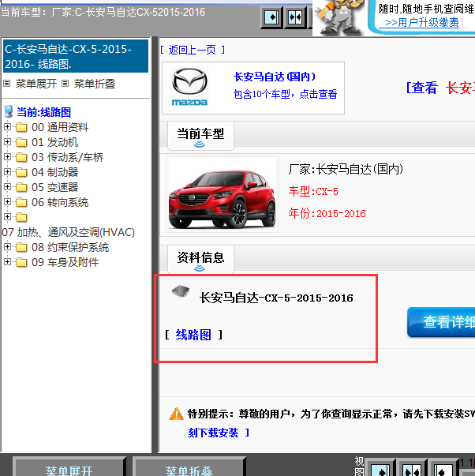Viewport: 475px width, 476px height.
Task: Click the bottom 菜单折叠 button
Action: pyautogui.click(x=189, y=467)
